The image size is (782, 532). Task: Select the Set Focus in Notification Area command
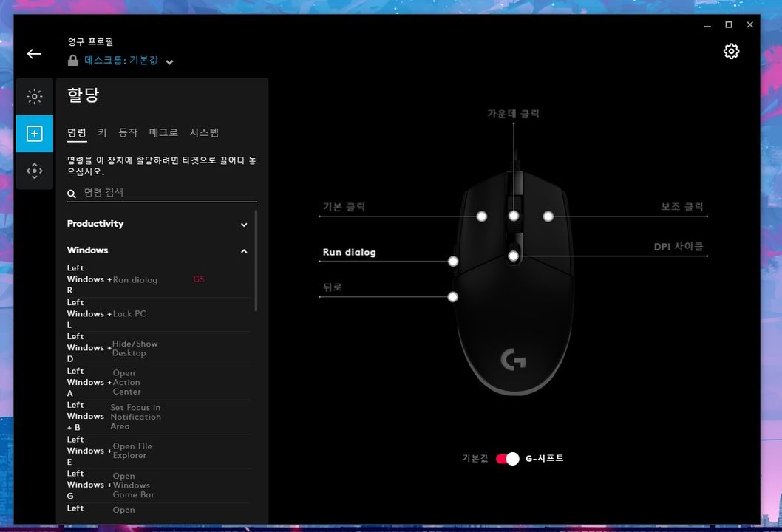(x=159, y=416)
